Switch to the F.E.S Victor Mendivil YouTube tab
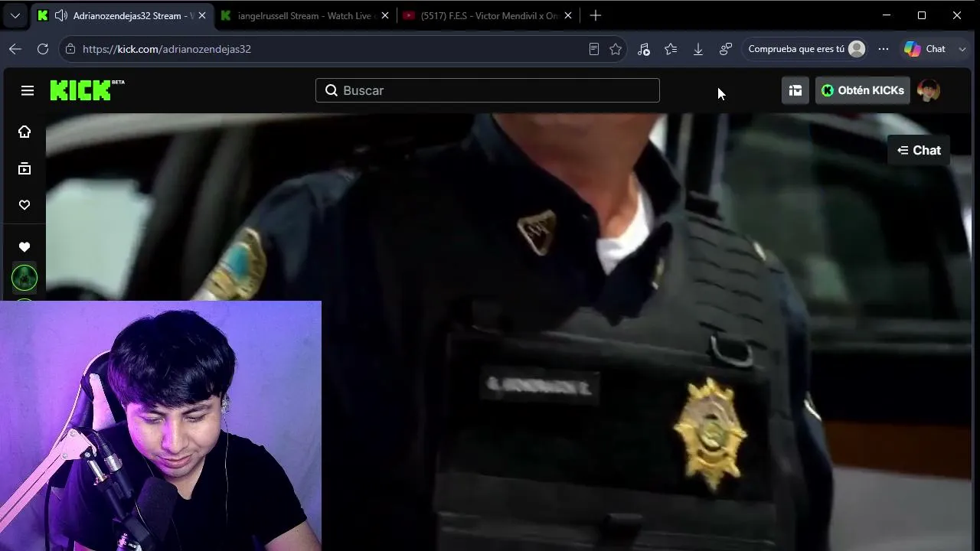The image size is (980, 551). point(488,15)
